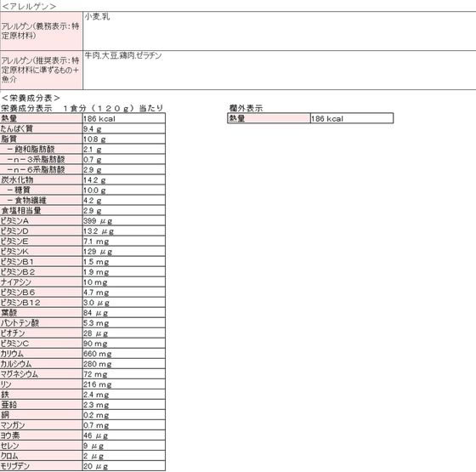Click the ビタミンE label cell
Viewport: 476px width, 472px height.
(42, 242)
